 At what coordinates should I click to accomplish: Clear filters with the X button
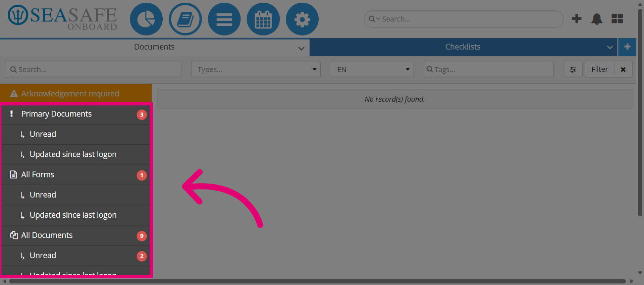623,69
